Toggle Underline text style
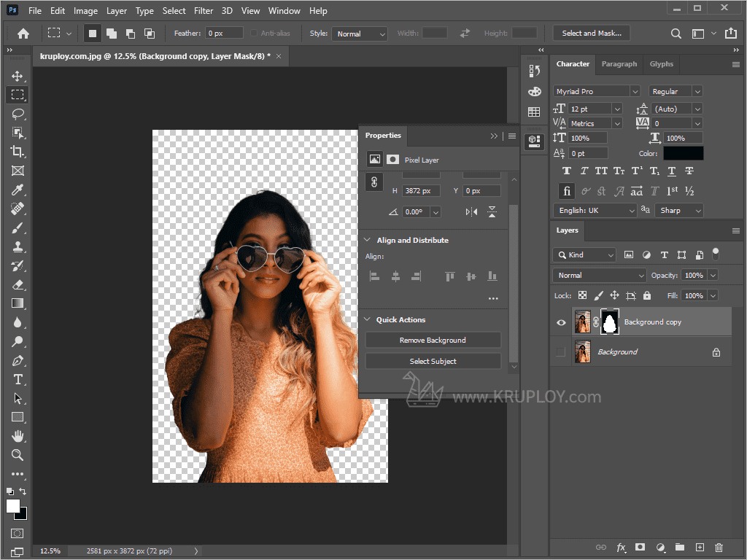Screen dimensions: 747x560 click(x=672, y=171)
